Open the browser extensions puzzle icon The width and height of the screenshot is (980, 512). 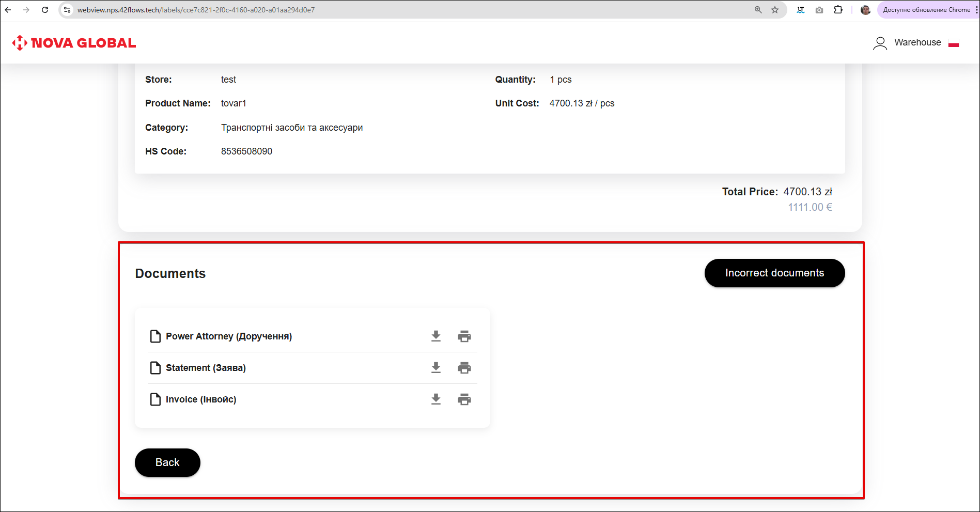point(838,10)
